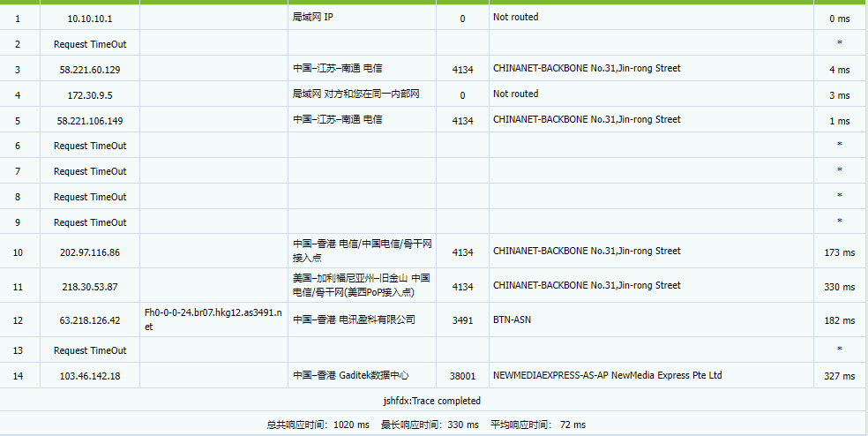Click AS number 3491
Viewport: 868px width, 436px height.
click(462, 320)
